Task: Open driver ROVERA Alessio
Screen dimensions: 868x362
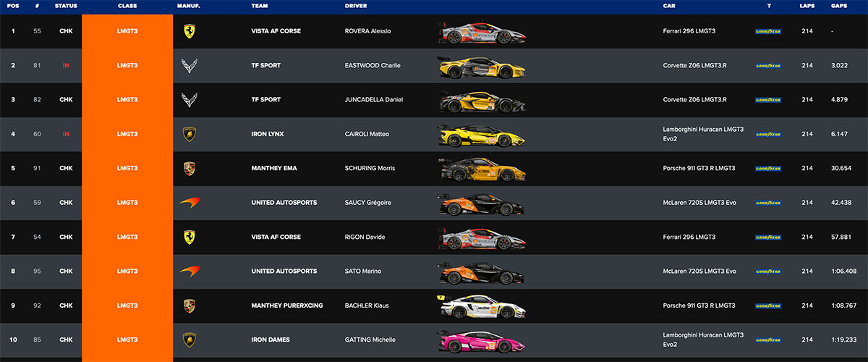Action: point(372,31)
